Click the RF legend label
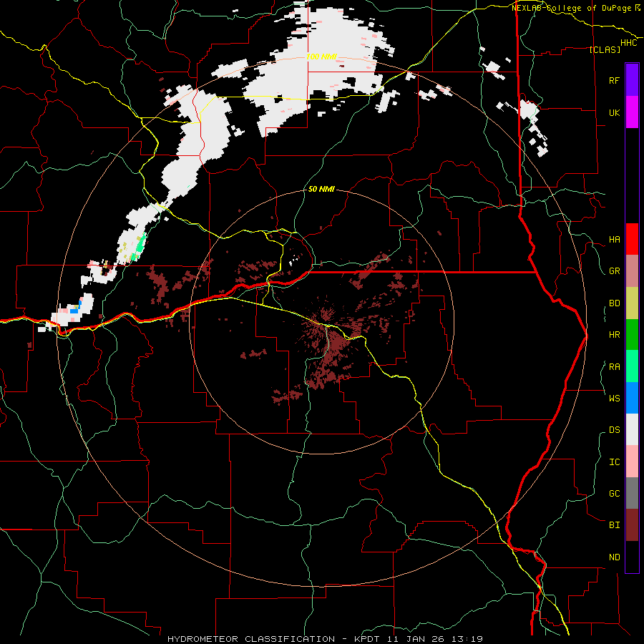This screenshot has height=644, width=644. [x=614, y=80]
